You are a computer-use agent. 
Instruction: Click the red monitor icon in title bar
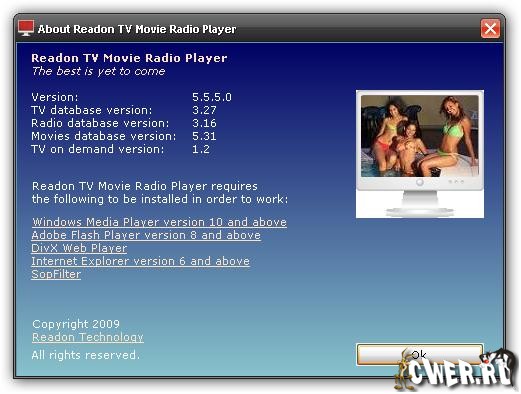click(26, 28)
